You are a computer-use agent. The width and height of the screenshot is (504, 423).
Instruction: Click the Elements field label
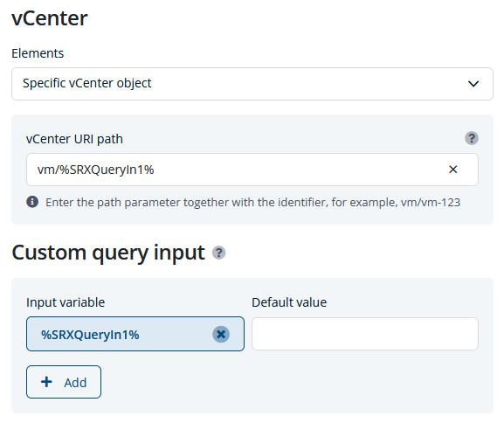[38, 53]
